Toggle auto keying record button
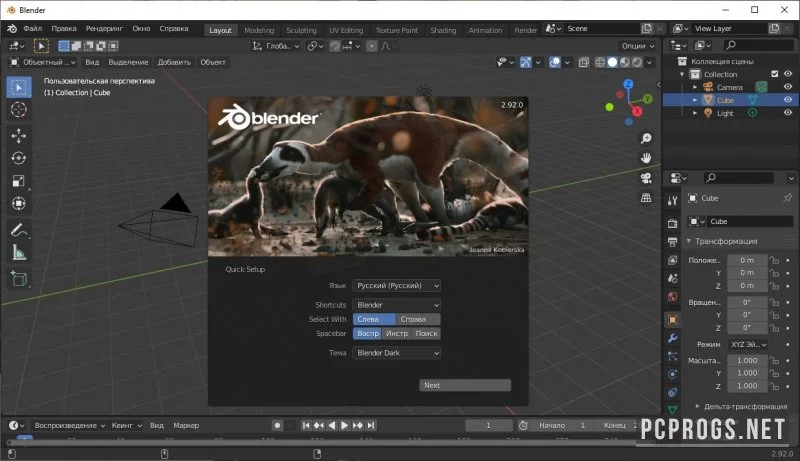 (277, 425)
